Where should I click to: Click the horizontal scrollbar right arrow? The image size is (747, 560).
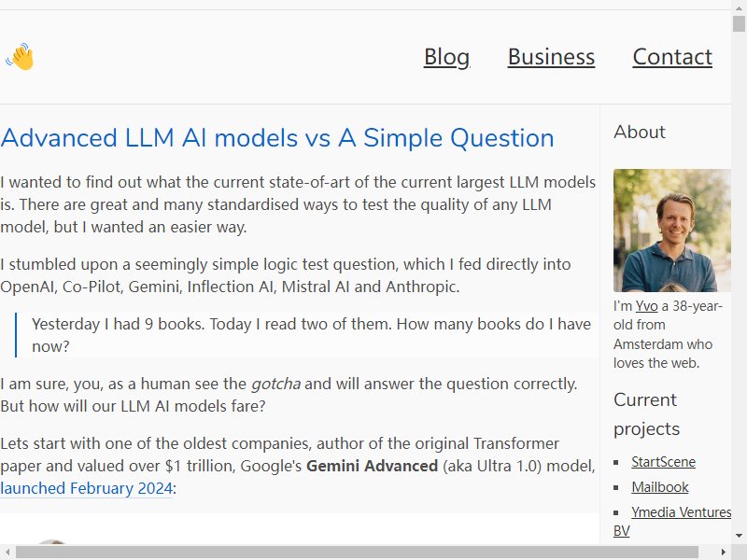coord(724,553)
